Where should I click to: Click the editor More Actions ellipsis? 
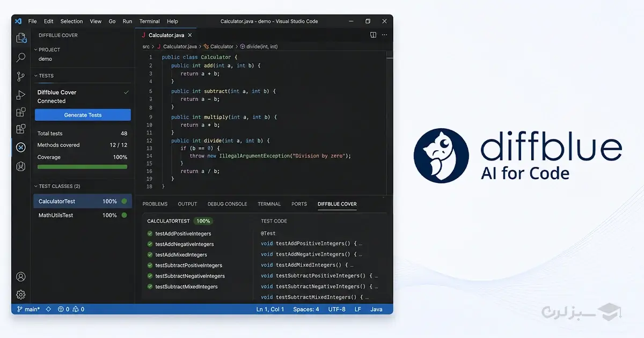pyautogui.click(x=385, y=35)
